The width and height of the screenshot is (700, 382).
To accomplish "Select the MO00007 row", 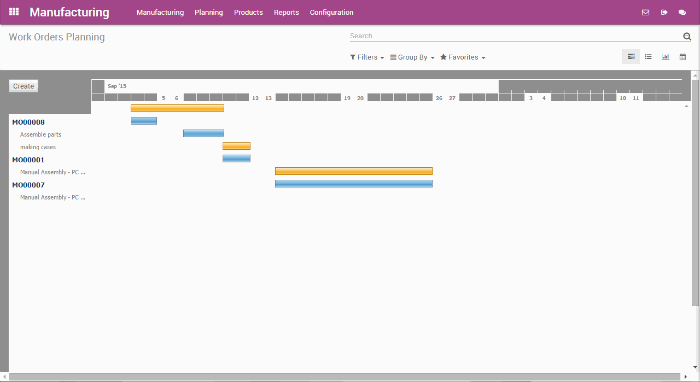I will [x=28, y=185].
